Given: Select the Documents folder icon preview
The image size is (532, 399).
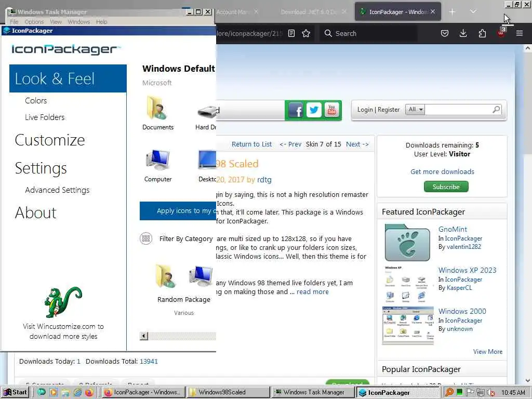Looking at the screenshot, I should pos(158,113).
